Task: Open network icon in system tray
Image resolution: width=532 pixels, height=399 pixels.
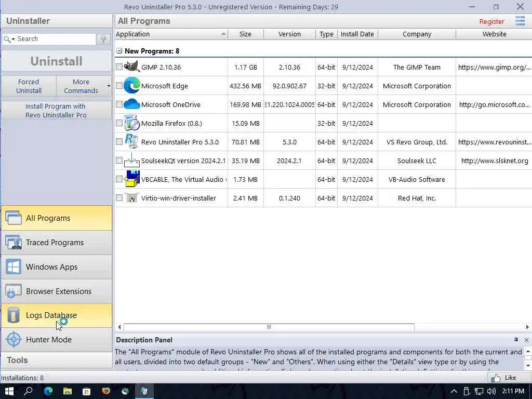Action: [478, 391]
